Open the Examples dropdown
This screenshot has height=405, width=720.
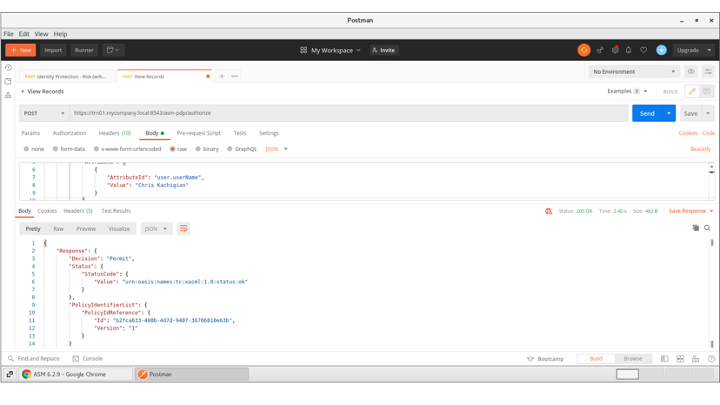point(627,91)
